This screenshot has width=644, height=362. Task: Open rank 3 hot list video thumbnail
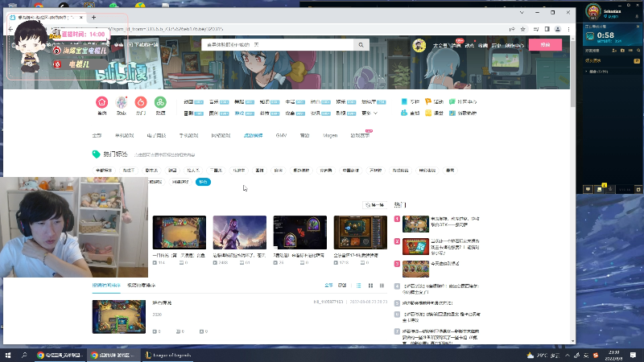pos(415,269)
